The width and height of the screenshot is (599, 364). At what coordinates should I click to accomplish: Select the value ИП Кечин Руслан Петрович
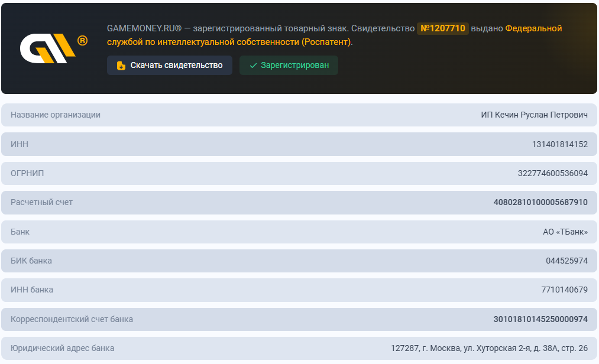tap(534, 115)
